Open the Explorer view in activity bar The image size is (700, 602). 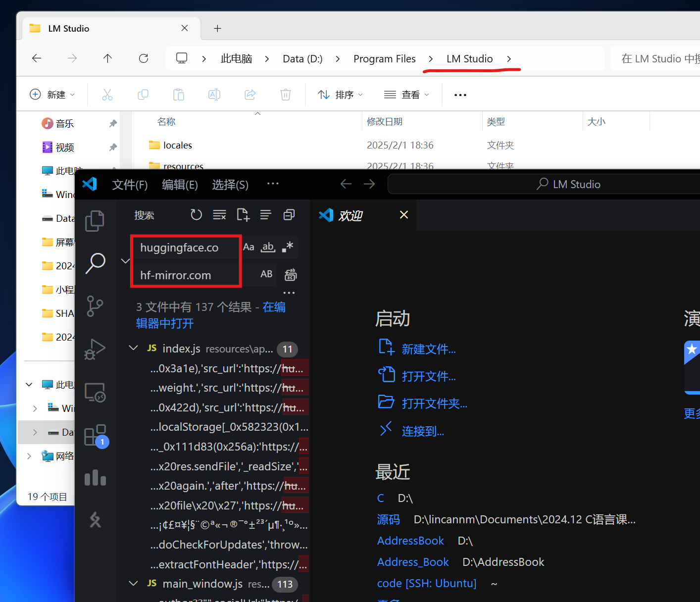click(95, 221)
